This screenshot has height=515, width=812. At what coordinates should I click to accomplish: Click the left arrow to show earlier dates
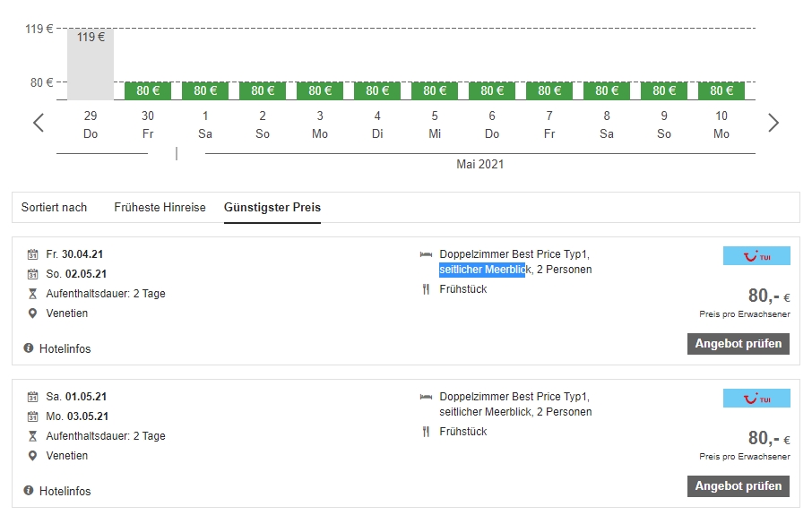pos(39,123)
